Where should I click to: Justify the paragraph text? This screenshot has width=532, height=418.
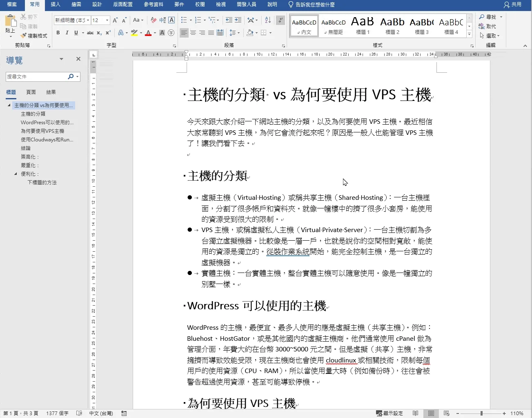pos(211,33)
